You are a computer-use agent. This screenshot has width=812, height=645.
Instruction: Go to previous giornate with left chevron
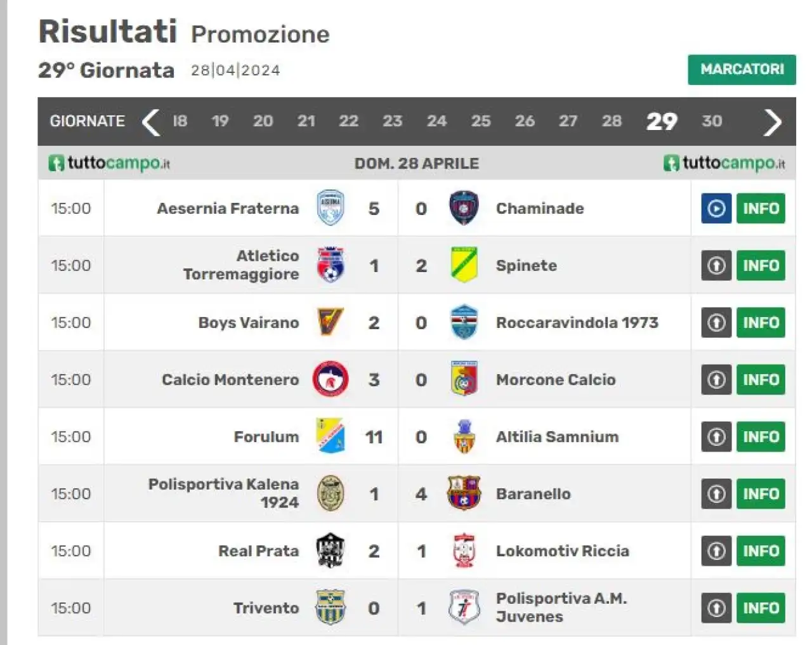pyautogui.click(x=151, y=122)
